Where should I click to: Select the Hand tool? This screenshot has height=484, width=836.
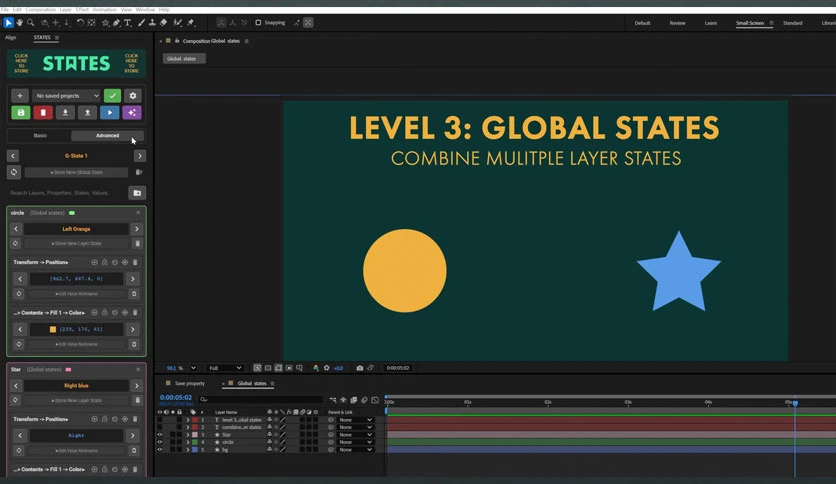point(20,22)
